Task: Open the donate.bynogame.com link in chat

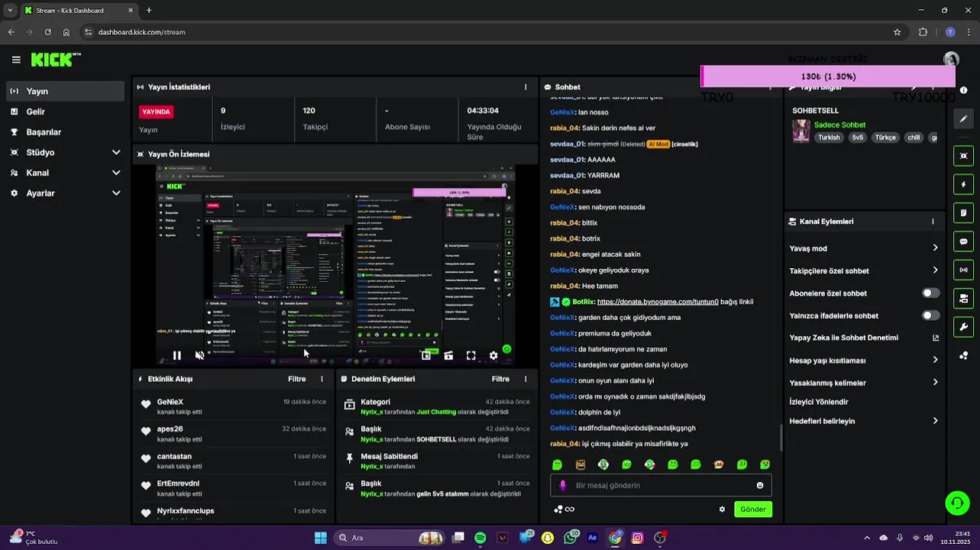Action: pos(658,302)
